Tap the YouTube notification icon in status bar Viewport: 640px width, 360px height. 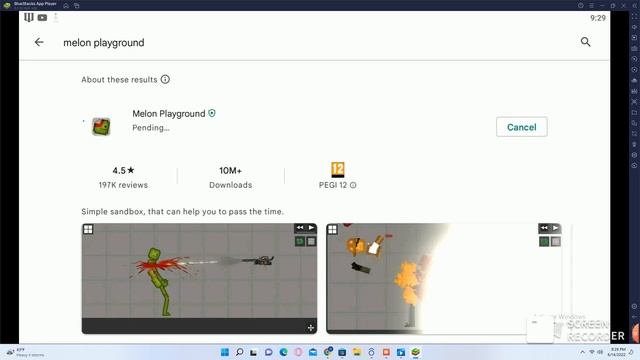42,18
